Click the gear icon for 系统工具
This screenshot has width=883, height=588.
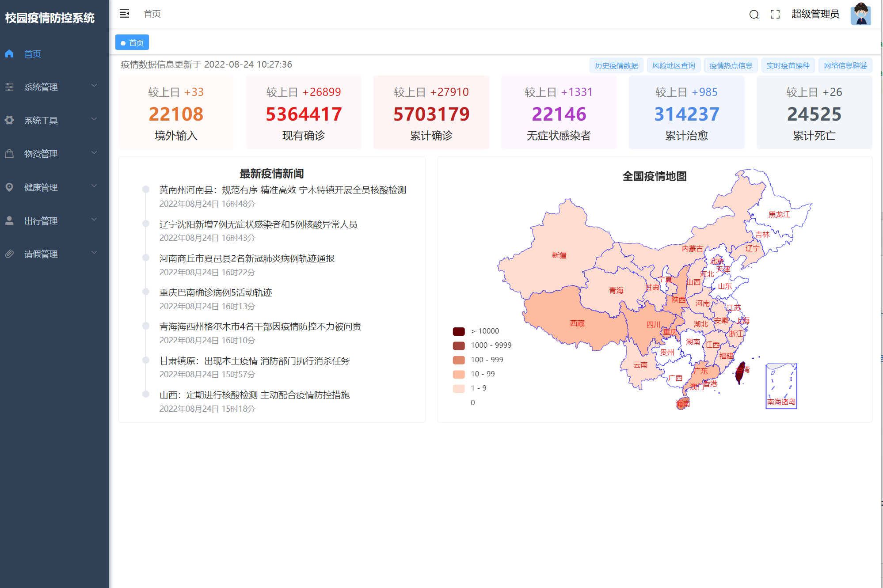coord(9,120)
